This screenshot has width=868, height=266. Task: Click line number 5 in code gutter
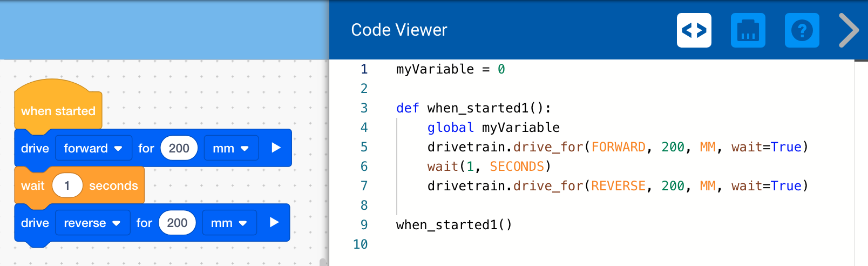pos(364,147)
